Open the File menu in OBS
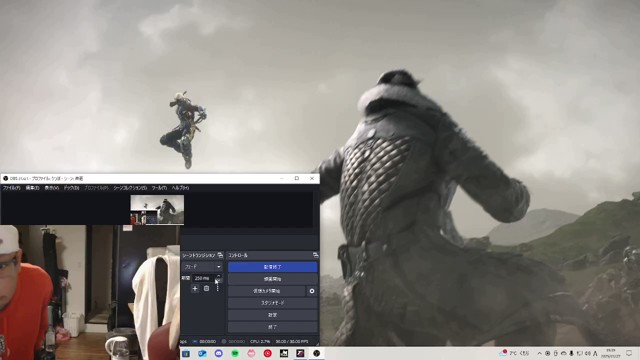 click(x=11, y=188)
